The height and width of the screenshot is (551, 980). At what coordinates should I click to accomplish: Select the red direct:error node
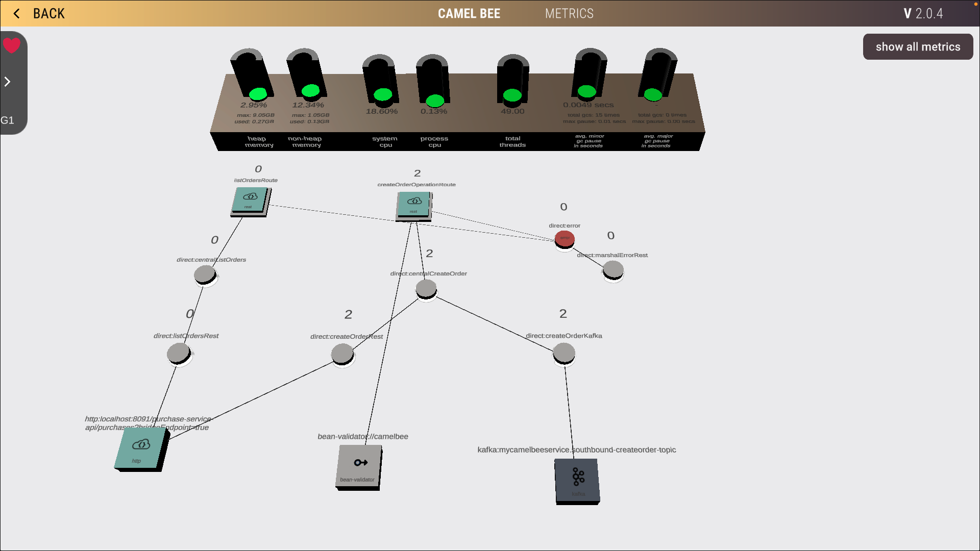click(x=564, y=239)
